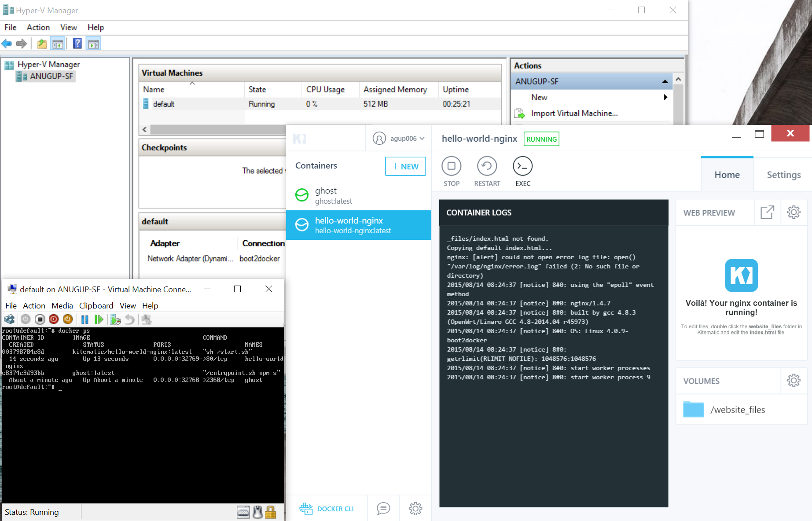This screenshot has width=812, height=521.
Task: Open Help via the question mark toolbar icon
Action: 77,44
